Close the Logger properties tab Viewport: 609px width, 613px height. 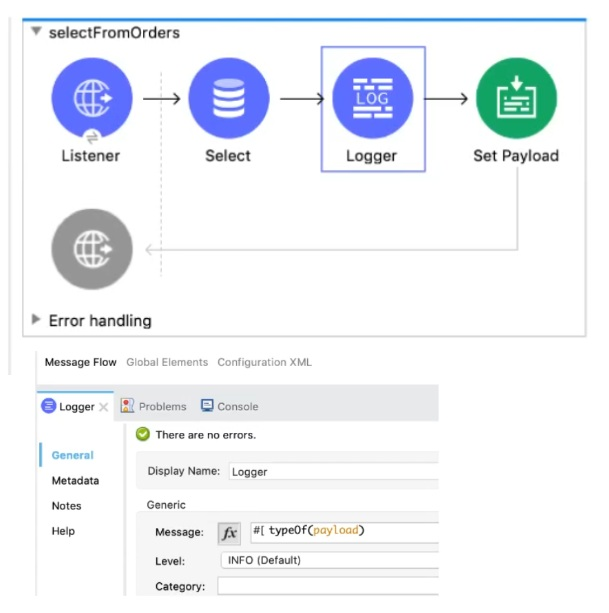tap(104, 407)
